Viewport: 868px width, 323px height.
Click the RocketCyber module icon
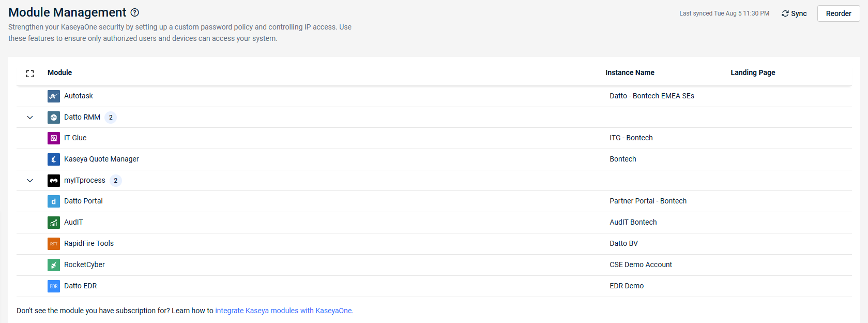click(54, 265)
